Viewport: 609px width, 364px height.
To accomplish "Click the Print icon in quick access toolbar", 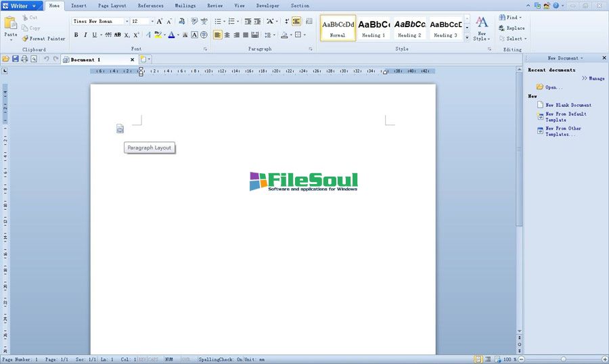I will tap(24, 60).
